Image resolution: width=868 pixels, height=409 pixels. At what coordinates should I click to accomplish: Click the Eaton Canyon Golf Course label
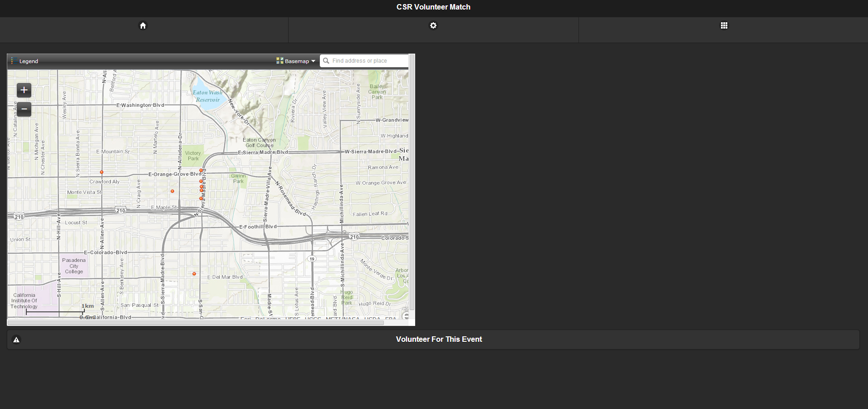259,143
